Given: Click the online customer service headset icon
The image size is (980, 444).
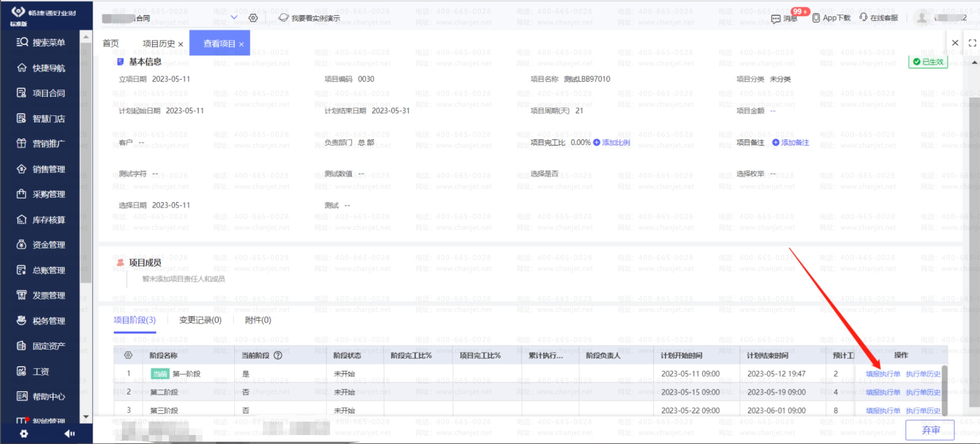Looking at the screenshot, I should (x=863, y=18).
